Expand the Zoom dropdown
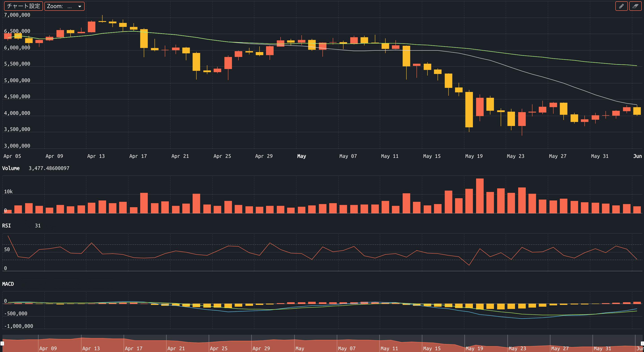Screen dimensions: 644x352 pyautogui.click(x=64, y=6)
